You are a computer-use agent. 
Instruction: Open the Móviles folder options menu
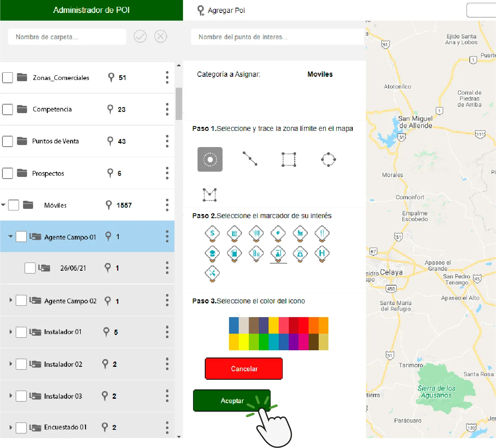167,205
